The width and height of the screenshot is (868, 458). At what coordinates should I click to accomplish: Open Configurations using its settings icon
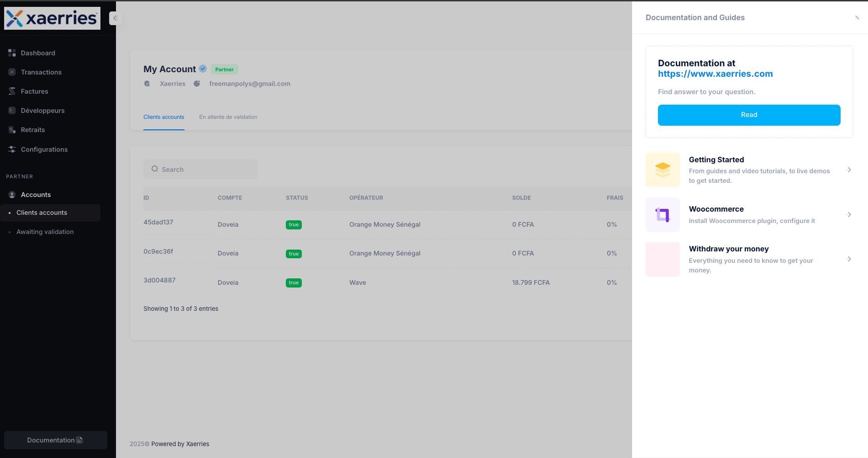[11, 149]
